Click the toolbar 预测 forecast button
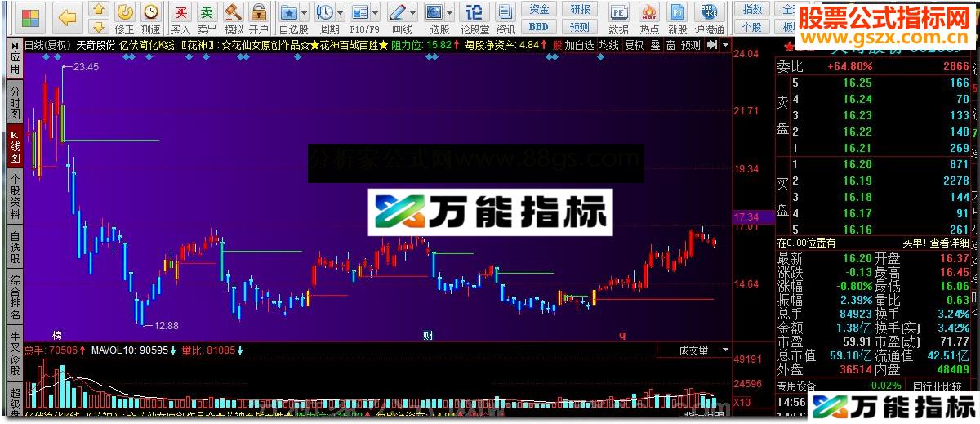This screenshot has height=424, width=980. (580, 27)
